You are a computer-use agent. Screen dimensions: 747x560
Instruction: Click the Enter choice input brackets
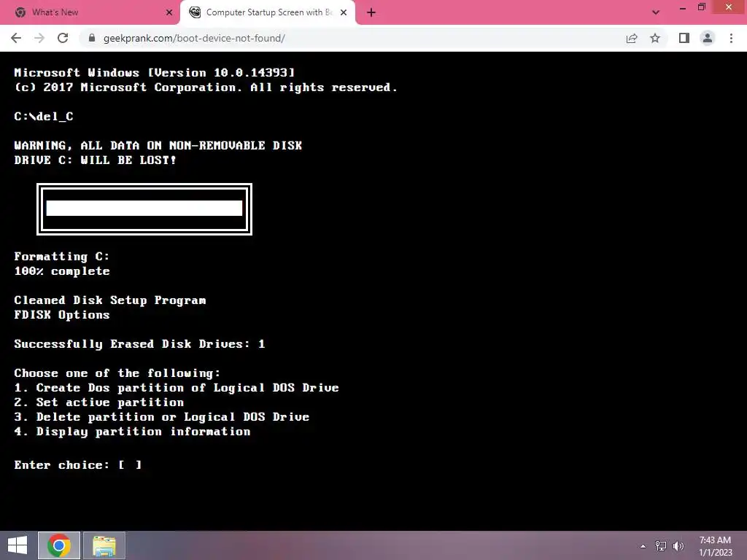tap(130, 464)
